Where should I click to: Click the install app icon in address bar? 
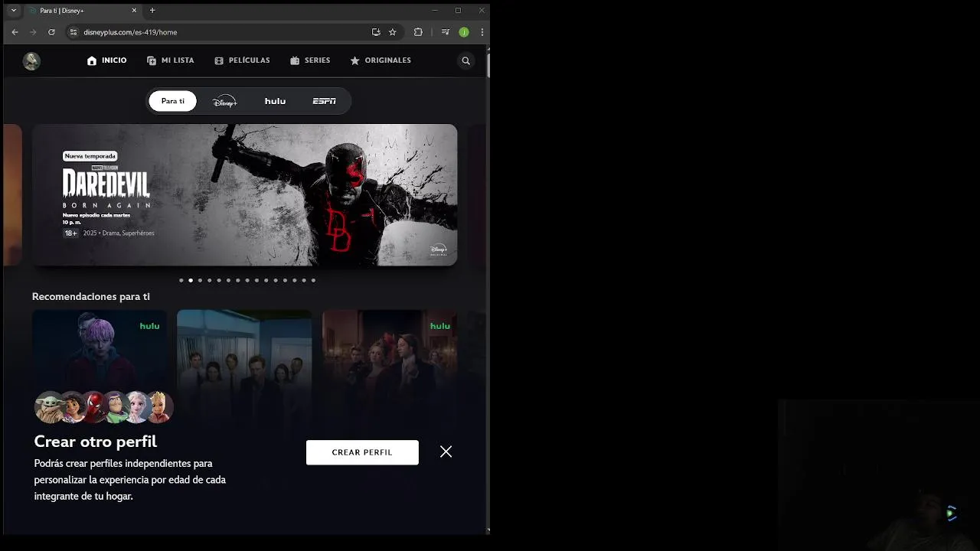pos(376,32)
